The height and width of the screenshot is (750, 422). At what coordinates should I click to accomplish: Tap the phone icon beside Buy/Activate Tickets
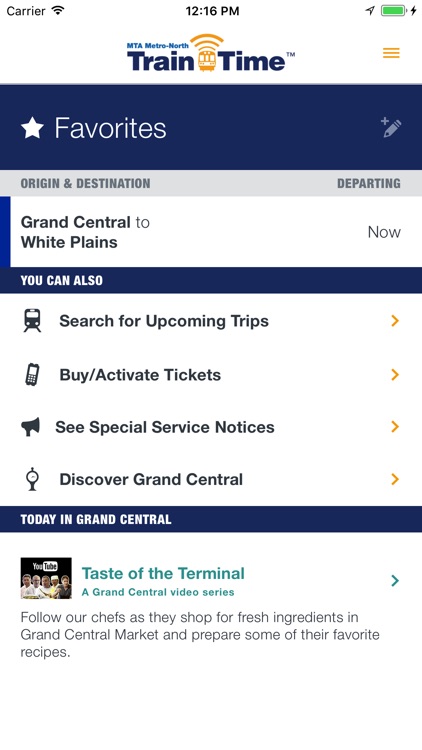(32, 375)
